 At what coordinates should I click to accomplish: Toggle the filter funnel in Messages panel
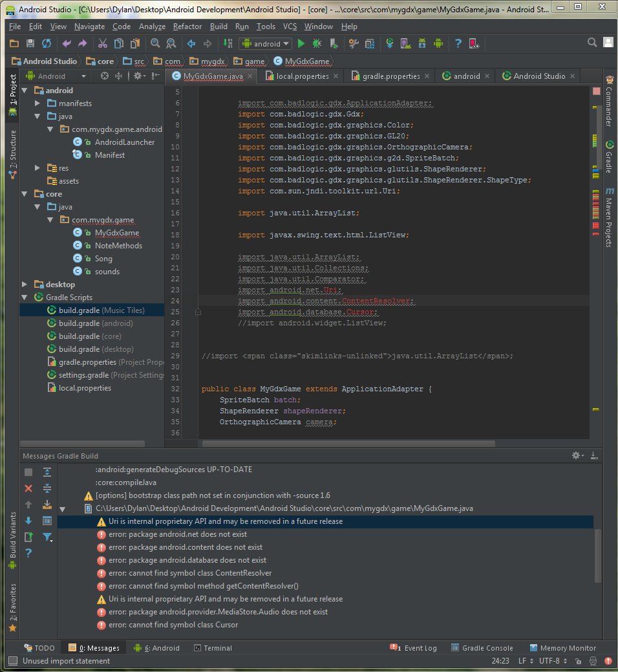click(47, 537)
